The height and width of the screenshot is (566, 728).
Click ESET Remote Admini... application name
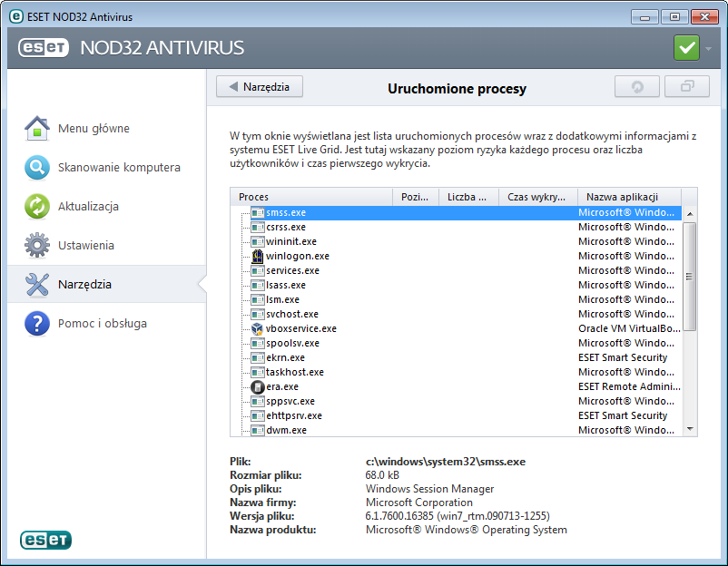(629, 386)
